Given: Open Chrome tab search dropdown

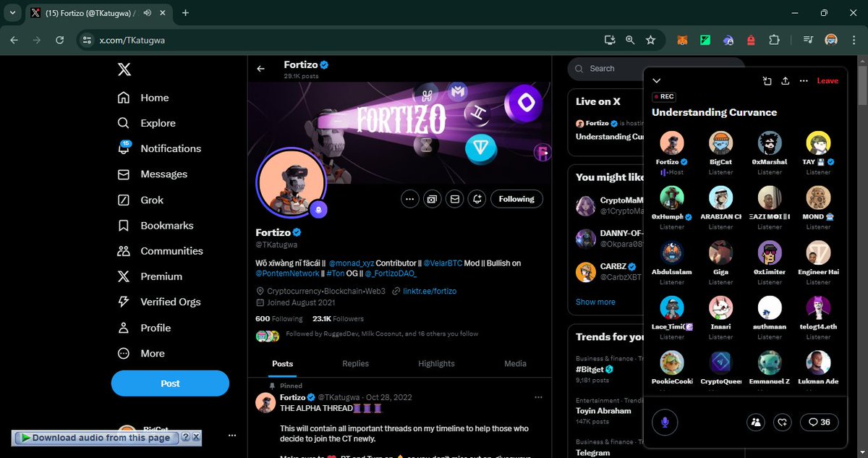Looking at the screenshot, I should point(12,12).
